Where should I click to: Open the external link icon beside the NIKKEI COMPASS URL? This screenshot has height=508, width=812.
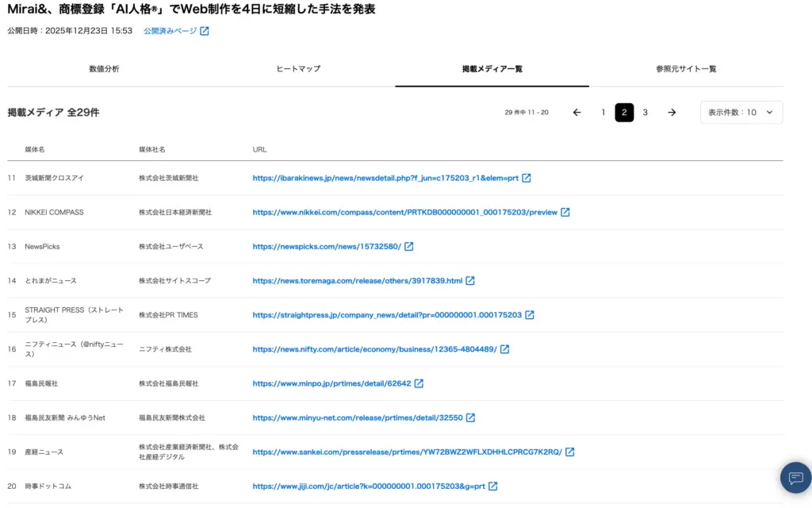point(565,212)
